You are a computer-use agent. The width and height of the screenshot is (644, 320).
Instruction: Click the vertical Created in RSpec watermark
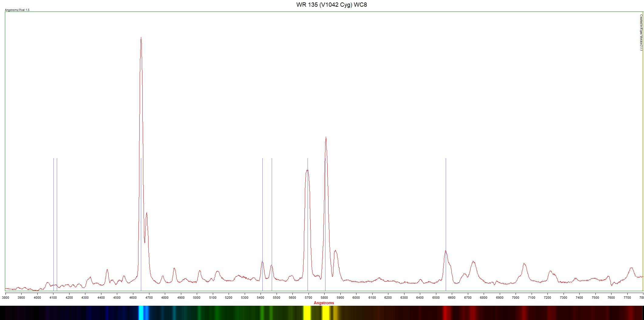(x=641, y=32)
